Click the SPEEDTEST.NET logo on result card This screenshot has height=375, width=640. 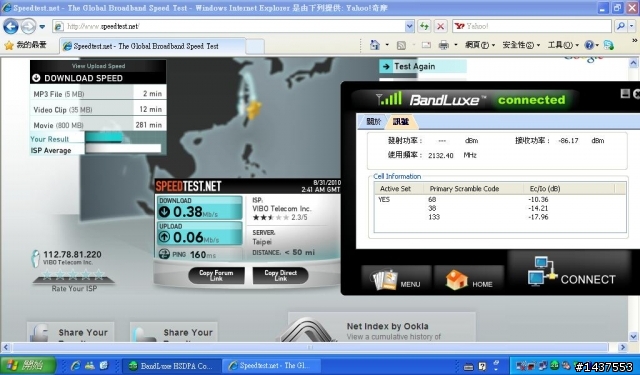[188, 186]
